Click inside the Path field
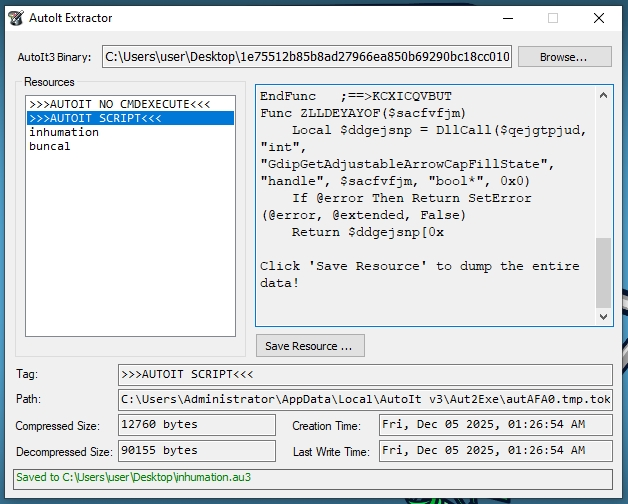Viewport: 628px width, 504px height. (x=365, y=399)
